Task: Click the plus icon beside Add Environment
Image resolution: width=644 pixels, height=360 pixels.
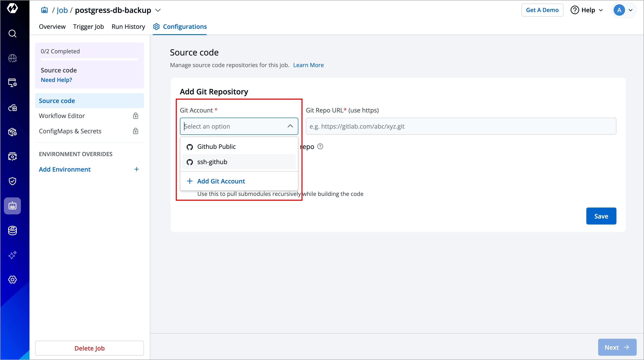Action: click(136, 169)
